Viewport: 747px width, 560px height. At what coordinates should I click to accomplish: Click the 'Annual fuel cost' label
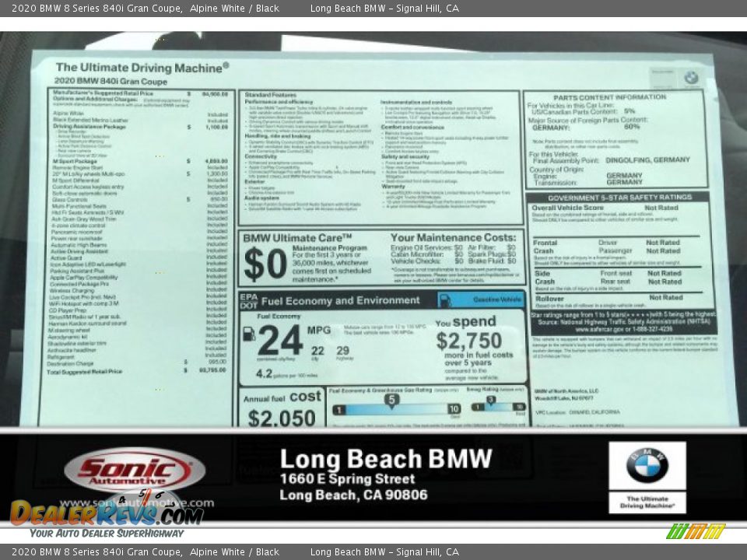coord(282,397)
